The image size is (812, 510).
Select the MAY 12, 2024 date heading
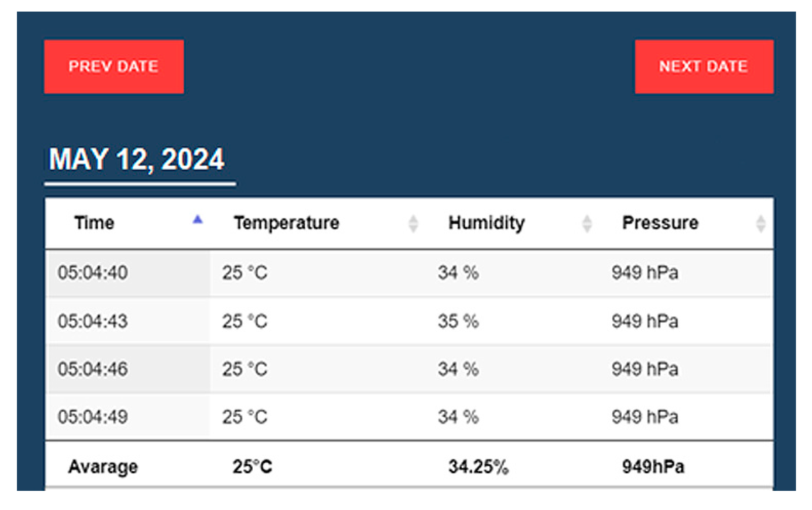pos(137,159)
